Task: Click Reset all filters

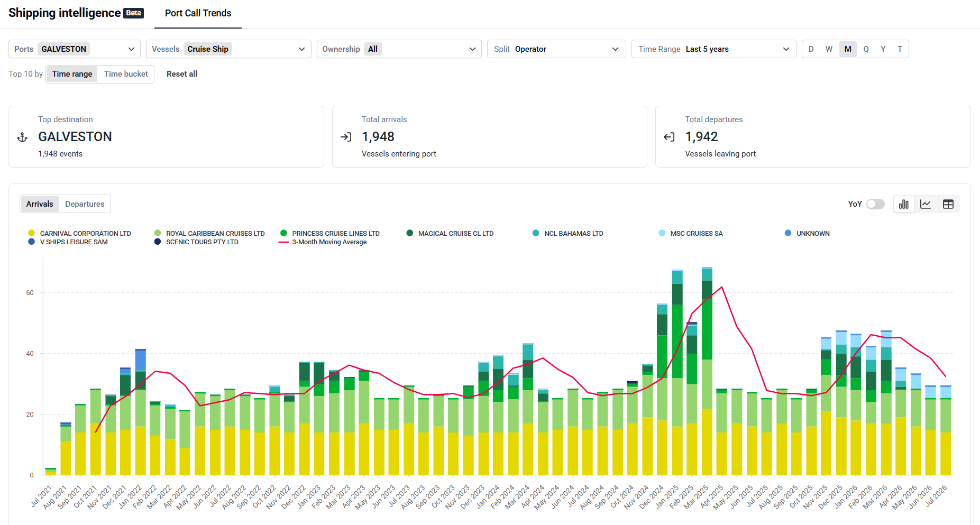Action: point(182,74)
